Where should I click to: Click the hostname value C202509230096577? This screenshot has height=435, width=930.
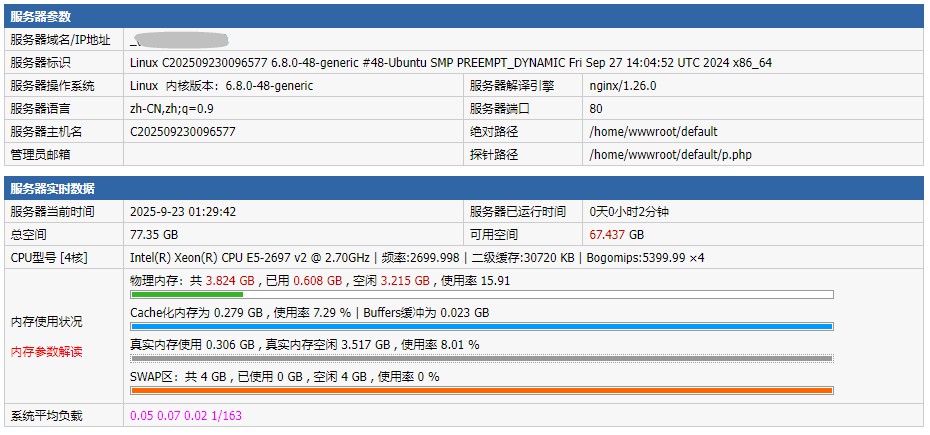click(x=183, y=132)
